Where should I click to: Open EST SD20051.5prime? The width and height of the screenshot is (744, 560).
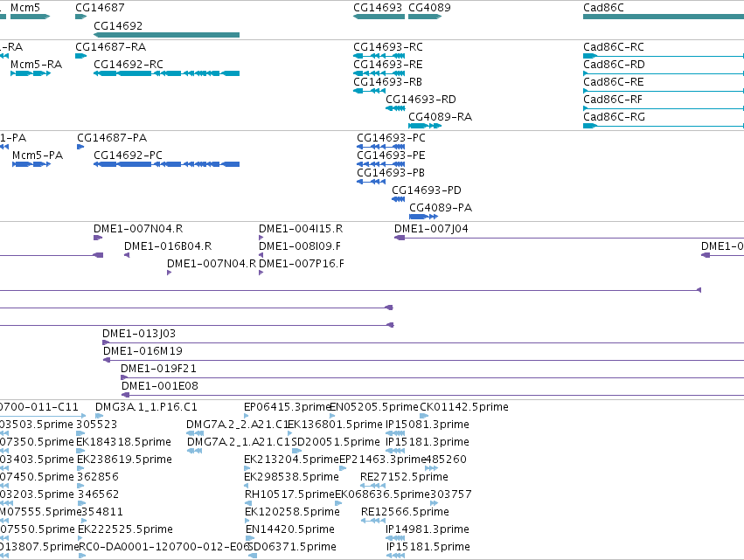(x=296, y=451)
